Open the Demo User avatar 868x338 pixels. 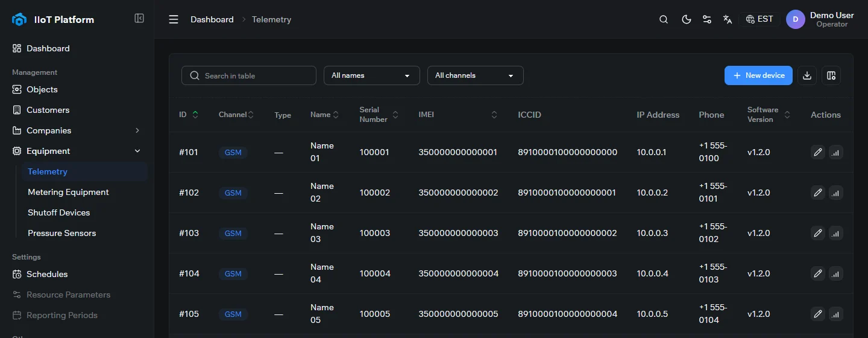[x=796, y=19]
